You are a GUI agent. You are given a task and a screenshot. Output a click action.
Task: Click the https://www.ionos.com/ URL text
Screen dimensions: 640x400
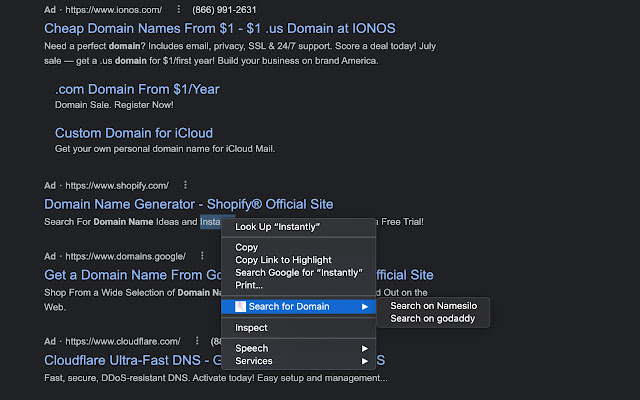coord(113,9)
